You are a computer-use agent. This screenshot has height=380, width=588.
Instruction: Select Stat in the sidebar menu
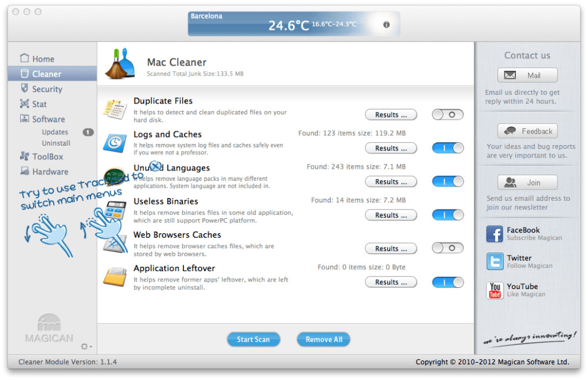point(52,104)
